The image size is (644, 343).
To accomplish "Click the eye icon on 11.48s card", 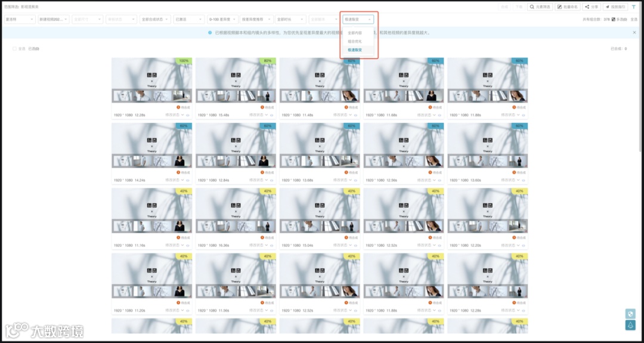I will tap(355, 116).
